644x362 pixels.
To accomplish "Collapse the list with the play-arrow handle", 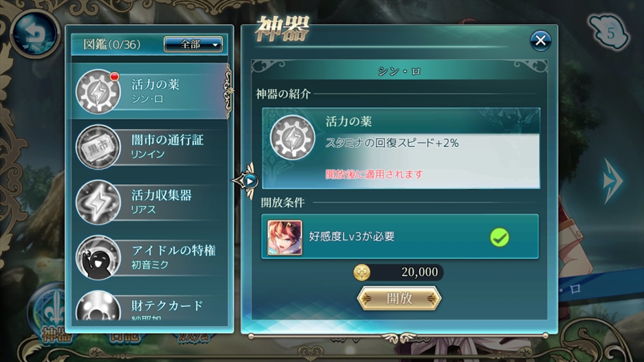I will [248, 181].
